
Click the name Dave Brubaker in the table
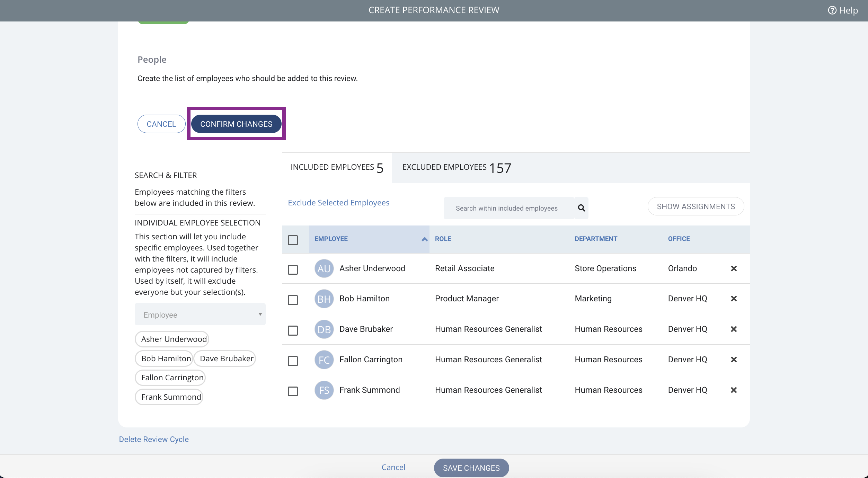(x=366, y=329)
